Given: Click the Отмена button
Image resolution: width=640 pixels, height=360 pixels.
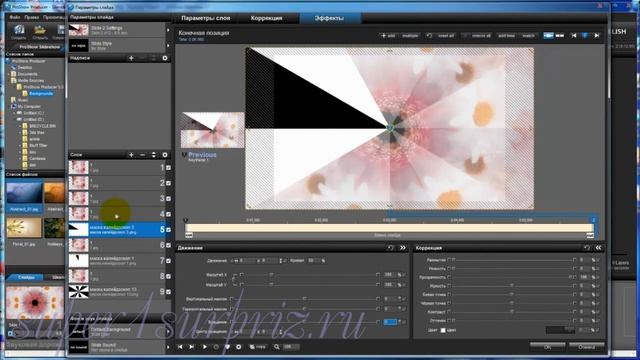Looking at the screenshot, I should tap(587, 347).
